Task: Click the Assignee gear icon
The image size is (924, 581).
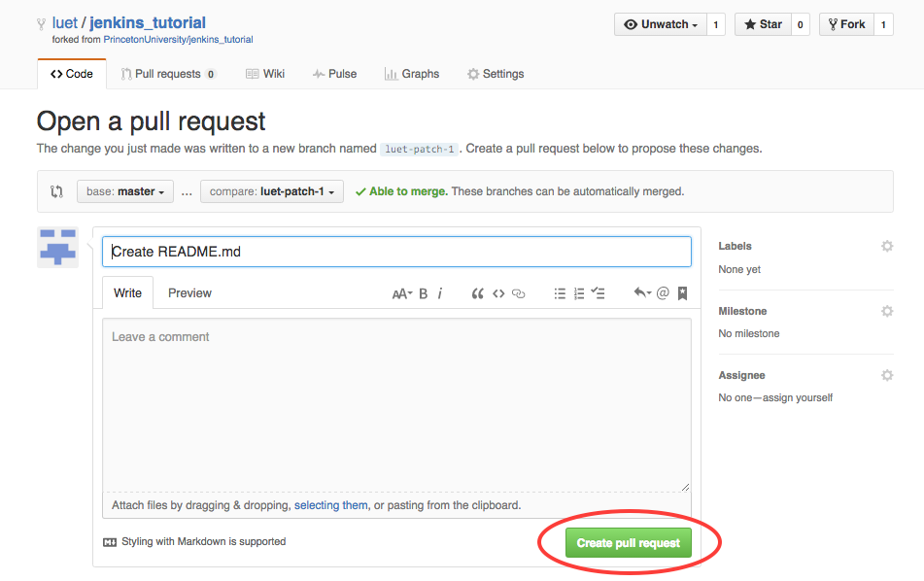Action: pos(887,375)
